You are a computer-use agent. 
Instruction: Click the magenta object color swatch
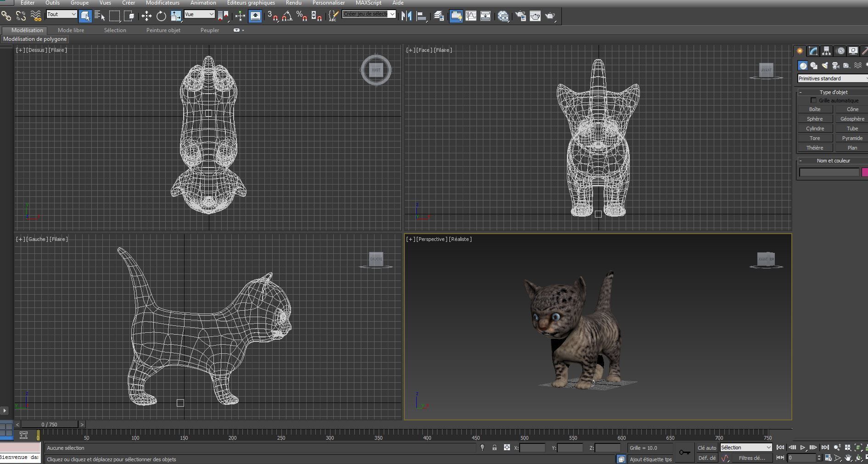click(x=865, y=172)
